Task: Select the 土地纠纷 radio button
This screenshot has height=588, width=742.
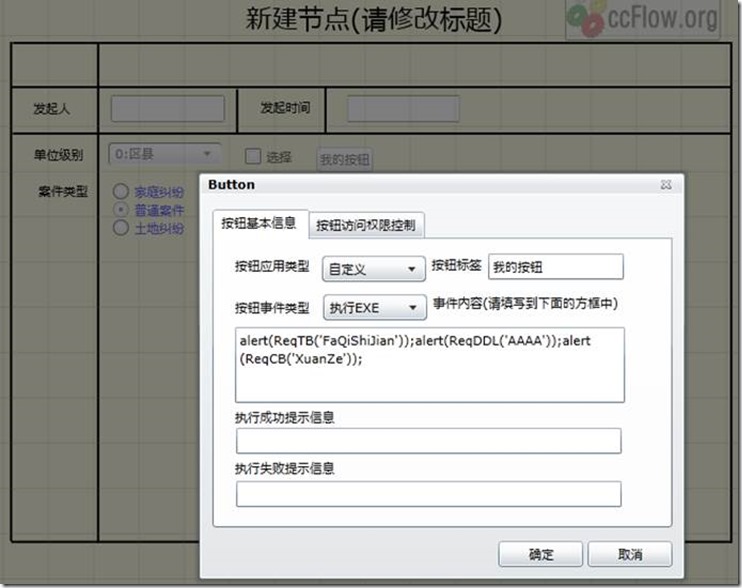Action: pyautogui.click(x=121, y=228)
